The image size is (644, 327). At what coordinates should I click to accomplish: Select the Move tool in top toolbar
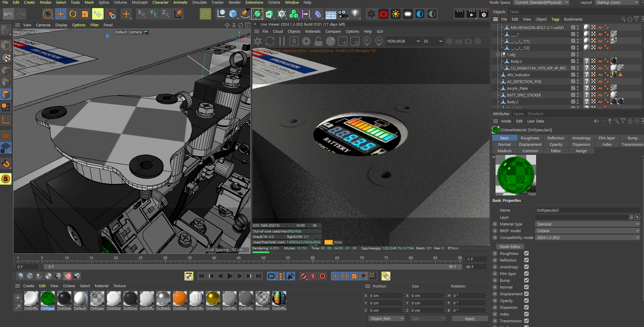click(x=61, y=14)
